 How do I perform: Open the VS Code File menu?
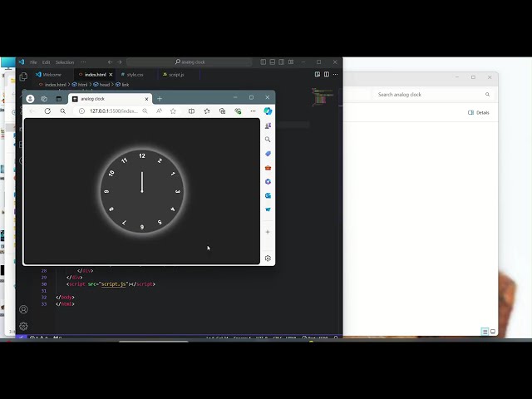(x=33, y=62)
